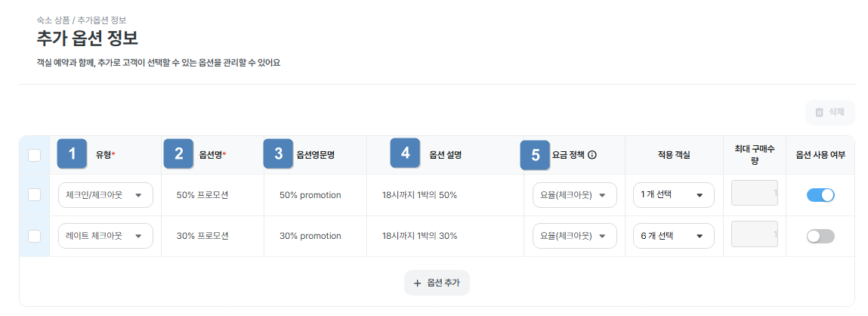Viewport: 868px width, 316px height.
Task: Select the 50% 프로모션 row checkbox
Action: (x=34, y=195)
